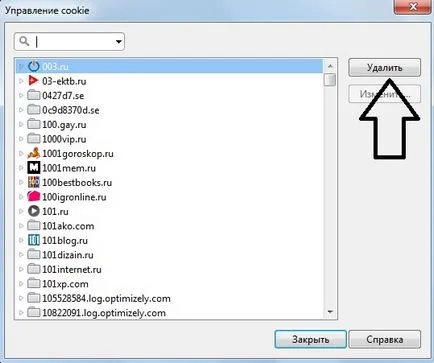Expand the 1001mem.ru tree node
This screenshot has width=434, height=363.
(x=21, y=168)
